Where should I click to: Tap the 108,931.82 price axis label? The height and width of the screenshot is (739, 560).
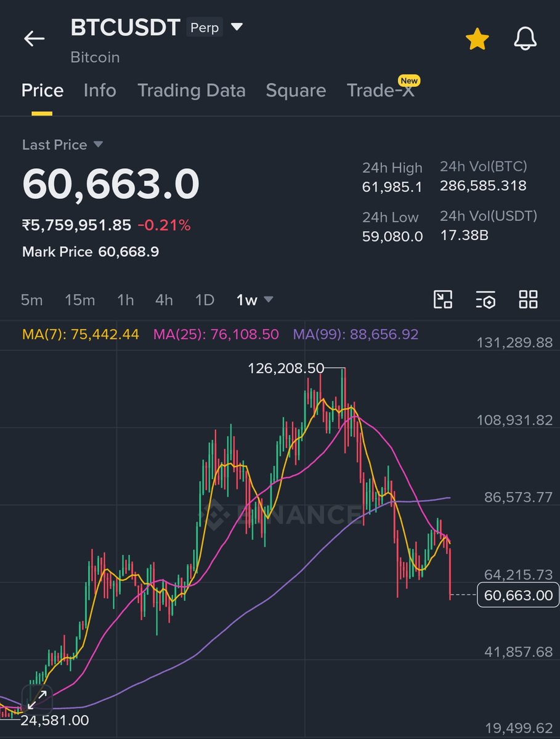coord(514,421)
